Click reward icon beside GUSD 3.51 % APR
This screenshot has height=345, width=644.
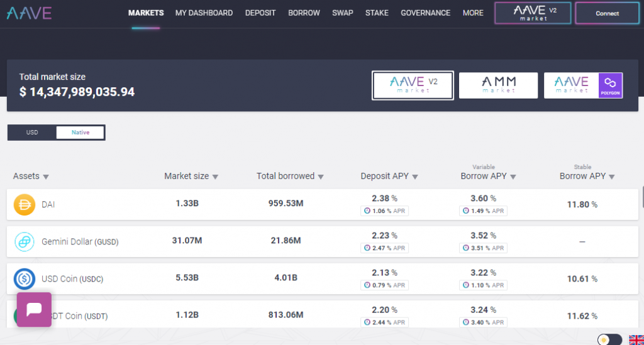click(x=466, y=248)
